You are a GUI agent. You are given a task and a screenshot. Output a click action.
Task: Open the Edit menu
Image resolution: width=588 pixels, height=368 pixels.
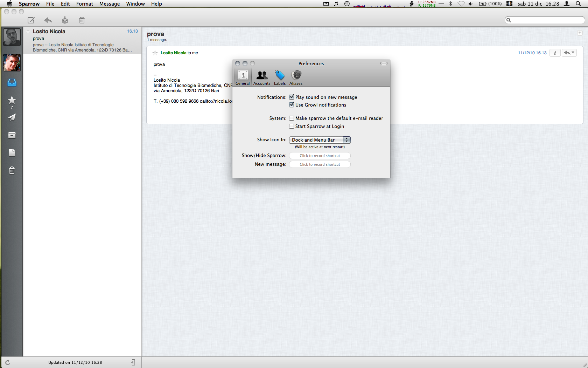click(65, 4)
